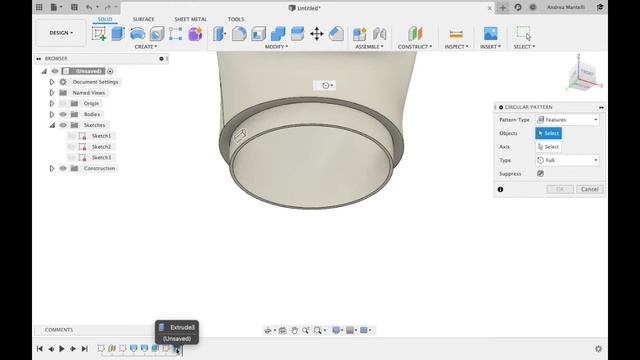Select the Press Pull tool

point(219,33)
